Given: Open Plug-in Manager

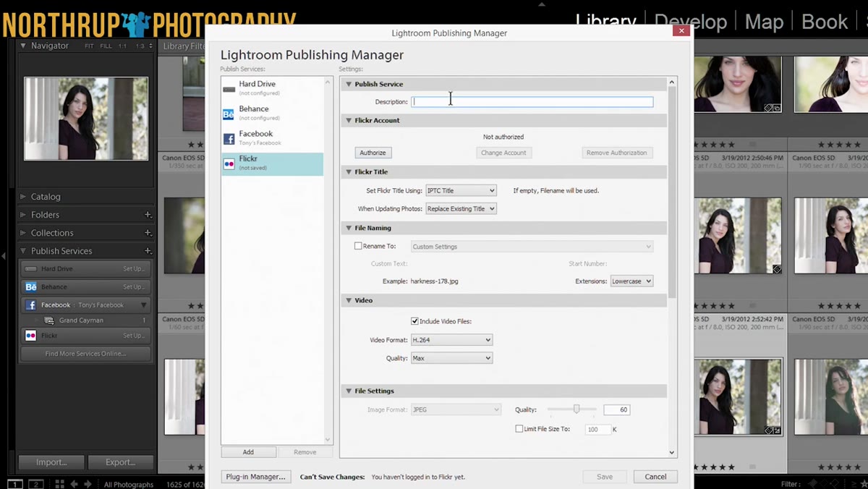Looking at the screenshot, I should [256, 477].
